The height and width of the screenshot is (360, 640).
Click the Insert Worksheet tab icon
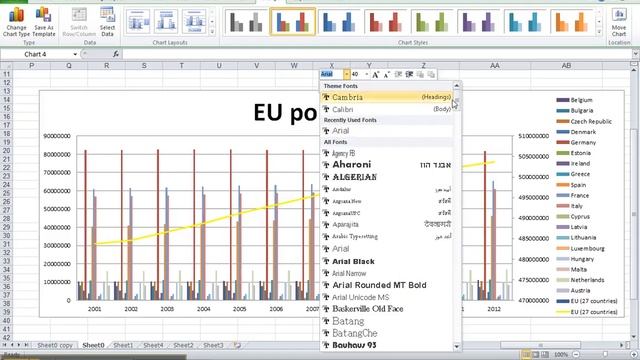[237, 345]
